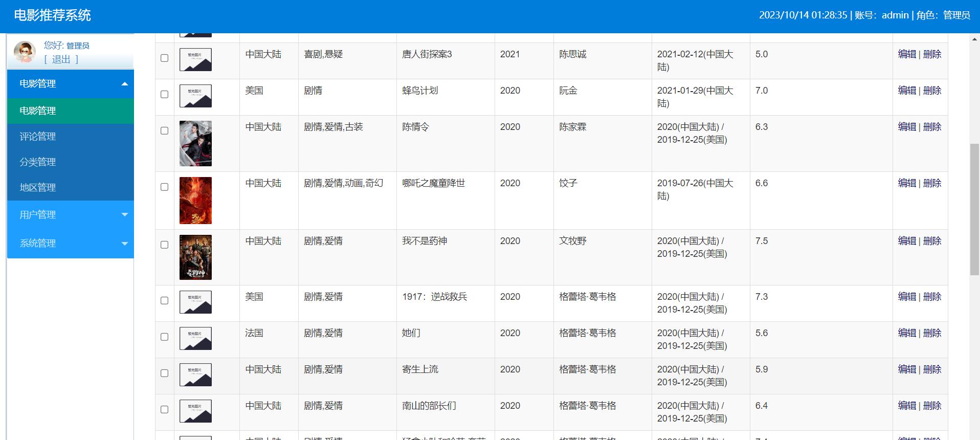This screenshot has width=980, height=440.
Task: Click the page vertical scrollbar thumb
Action: (974, 210)
